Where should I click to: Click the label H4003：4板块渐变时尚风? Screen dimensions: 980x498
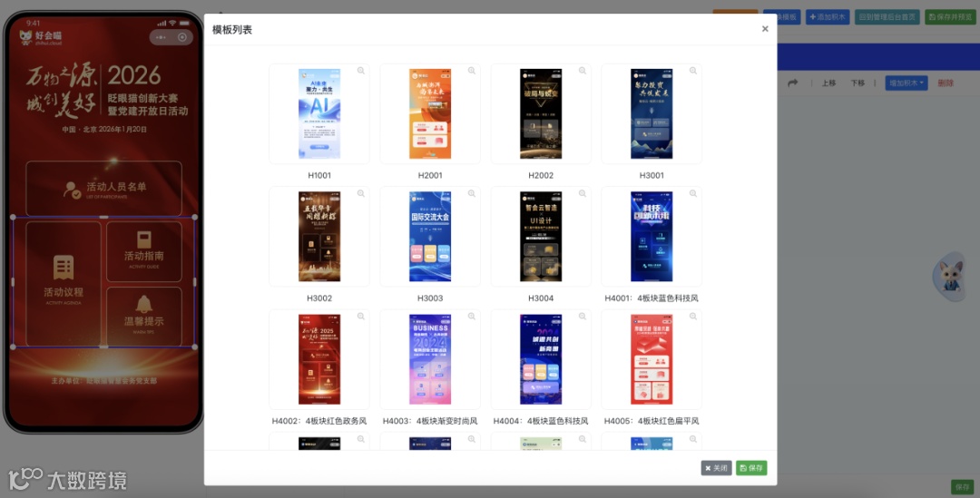point(430,421)
